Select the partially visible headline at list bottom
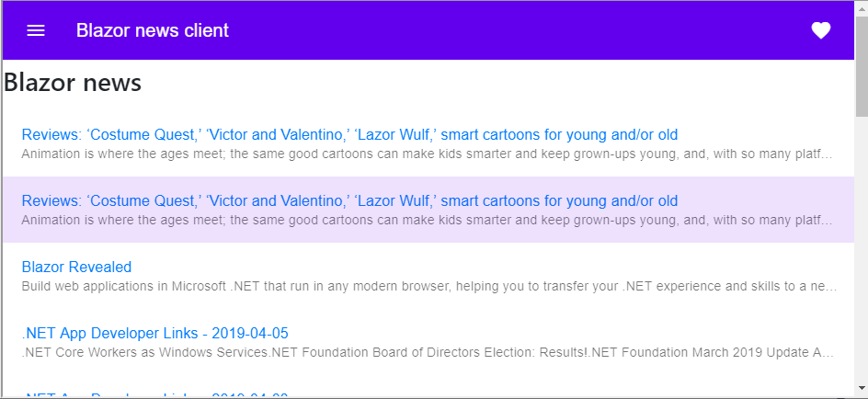This screenshot has width=868, height=399. 155,395
